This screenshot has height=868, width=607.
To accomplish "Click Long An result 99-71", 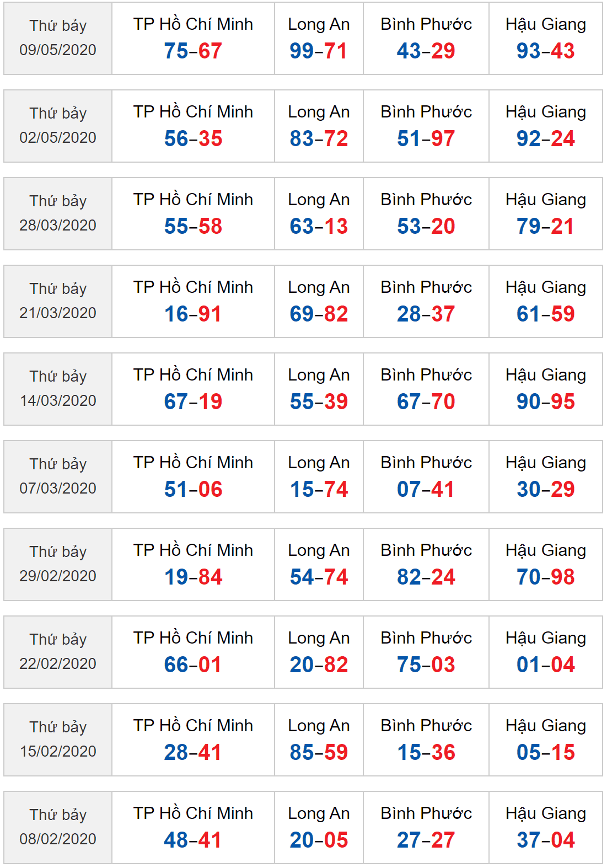I will click(x=319, y=51).
